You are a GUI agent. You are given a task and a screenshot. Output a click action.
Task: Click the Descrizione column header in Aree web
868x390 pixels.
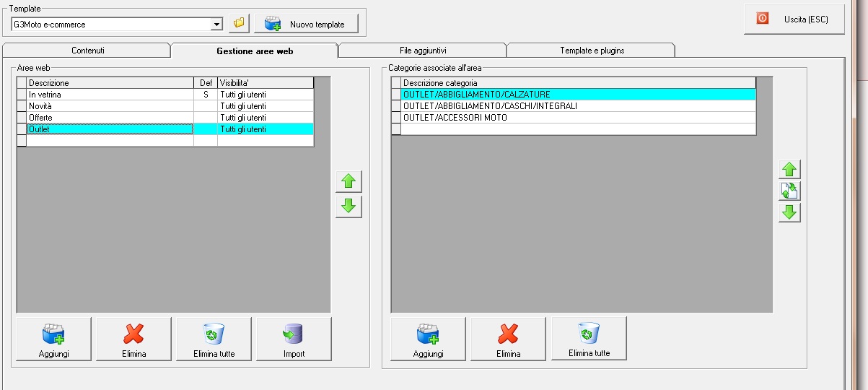pos(110,83)
